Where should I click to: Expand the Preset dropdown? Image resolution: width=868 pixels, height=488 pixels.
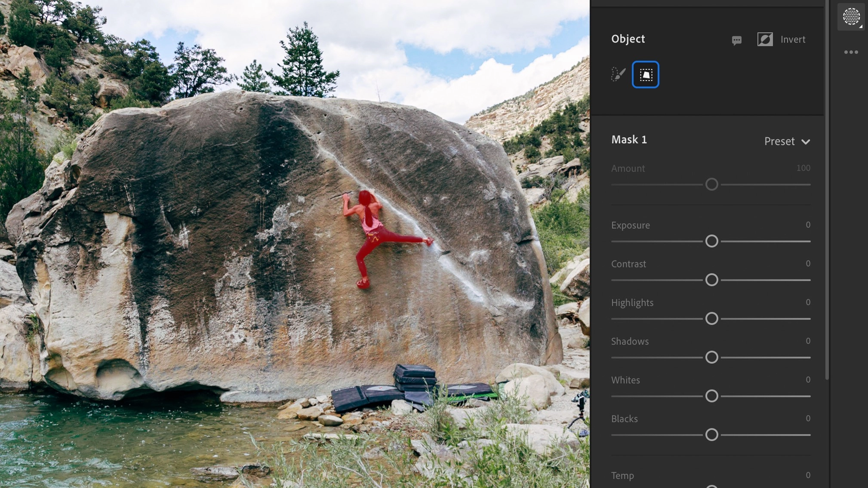[x=787, y=141]
